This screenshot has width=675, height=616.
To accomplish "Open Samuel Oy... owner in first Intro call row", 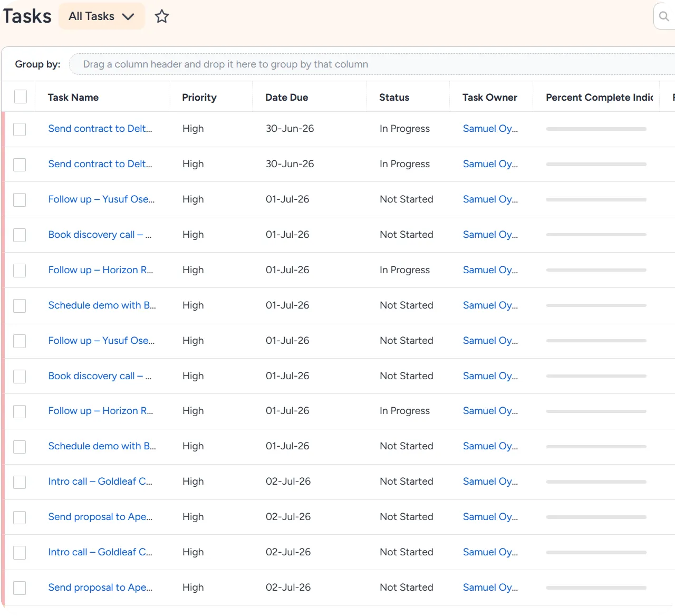I will (x=490, y=482).
